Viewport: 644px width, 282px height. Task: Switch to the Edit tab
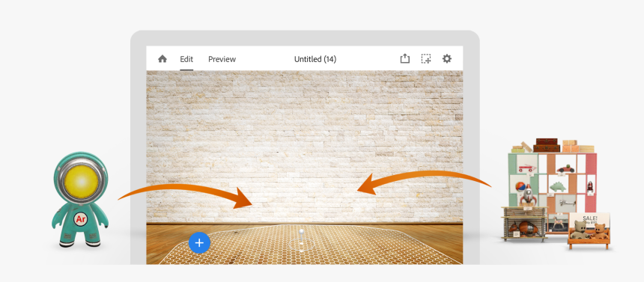pyautogui.click(x=186, y=59)
